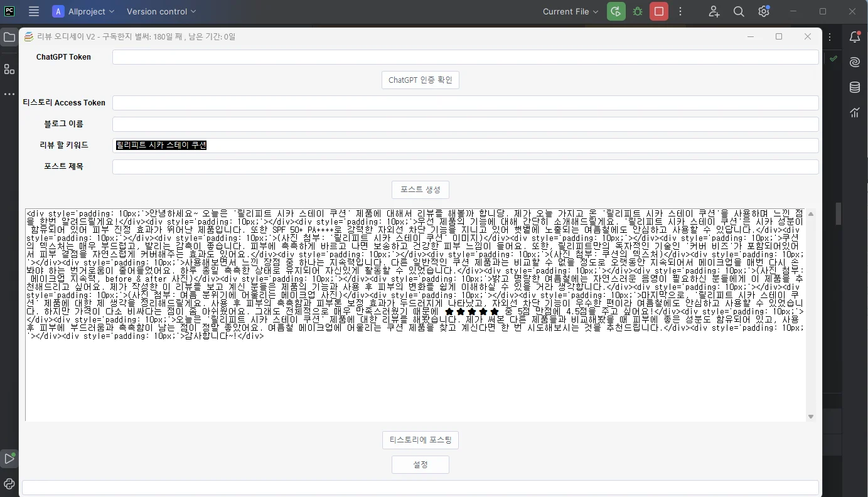868x497 pixels.
Task: Click the 설정 button
Action: tap(421, 464)
